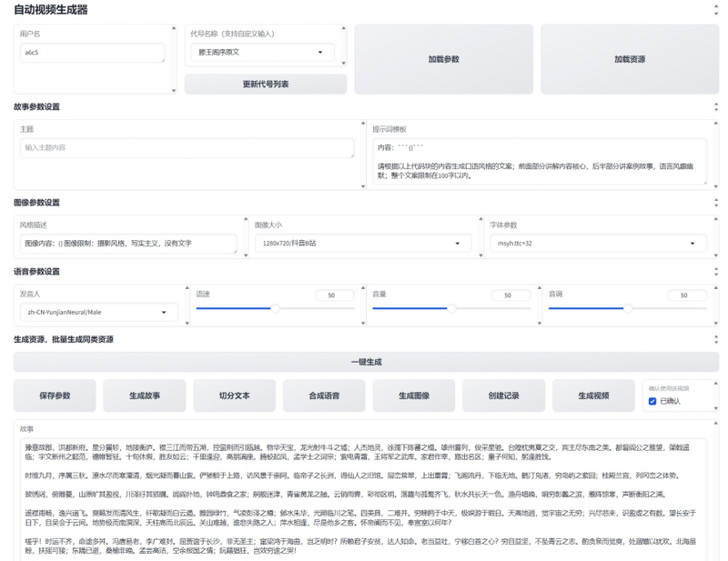Click the 用户名 username text field
The image size is (728, 561).
[93, 53]
